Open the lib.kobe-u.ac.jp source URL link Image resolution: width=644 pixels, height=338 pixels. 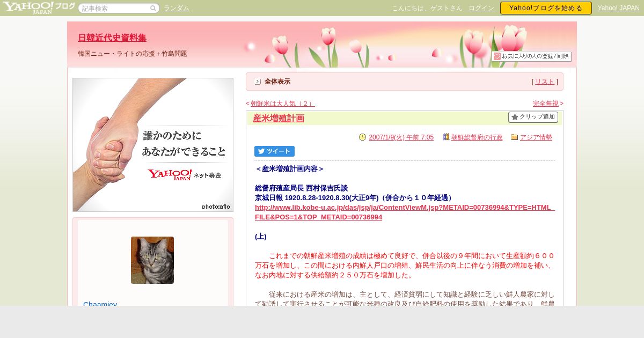pyautogui.click(x=405, y=212)
